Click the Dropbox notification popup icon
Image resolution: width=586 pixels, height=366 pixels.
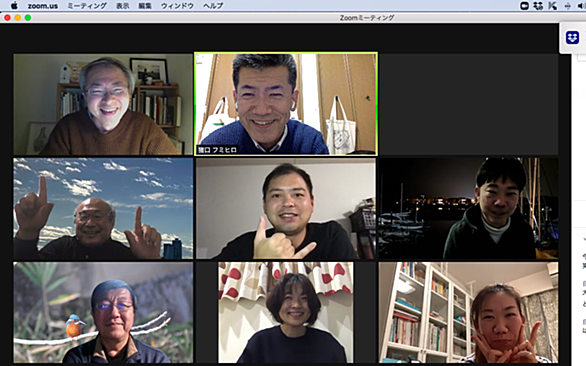tap(572, 37)
